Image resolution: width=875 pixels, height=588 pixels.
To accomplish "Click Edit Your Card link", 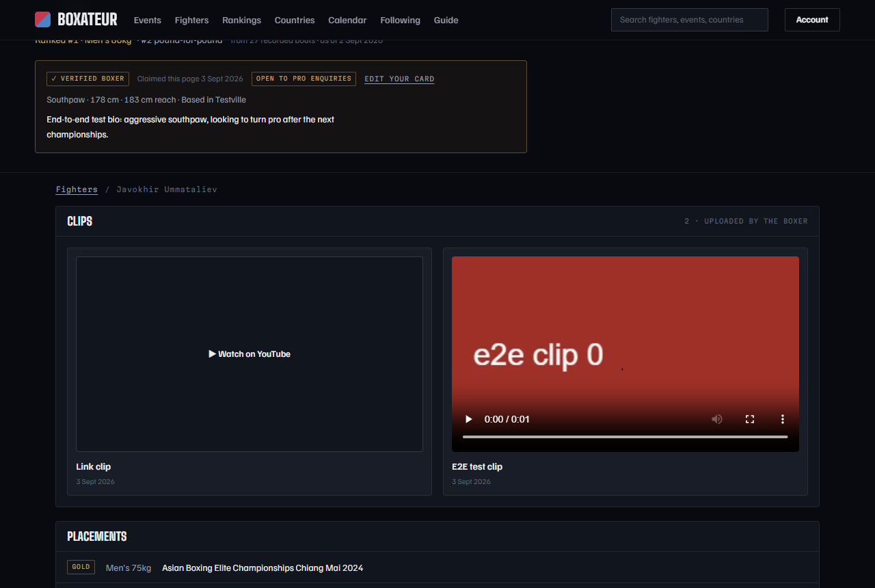I will tap(399, 79).
